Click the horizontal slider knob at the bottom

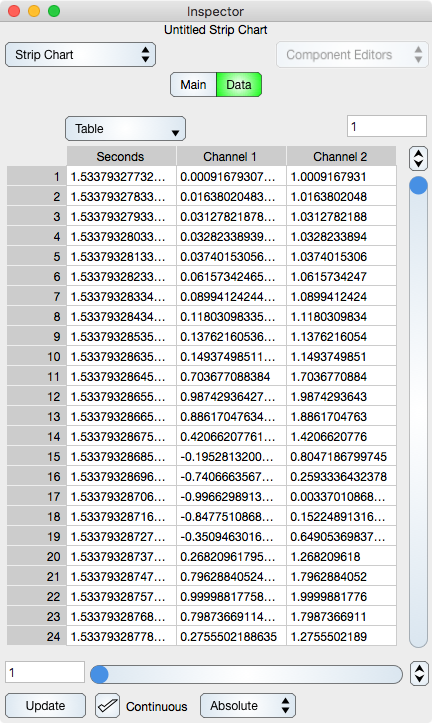tap(99, 675)
